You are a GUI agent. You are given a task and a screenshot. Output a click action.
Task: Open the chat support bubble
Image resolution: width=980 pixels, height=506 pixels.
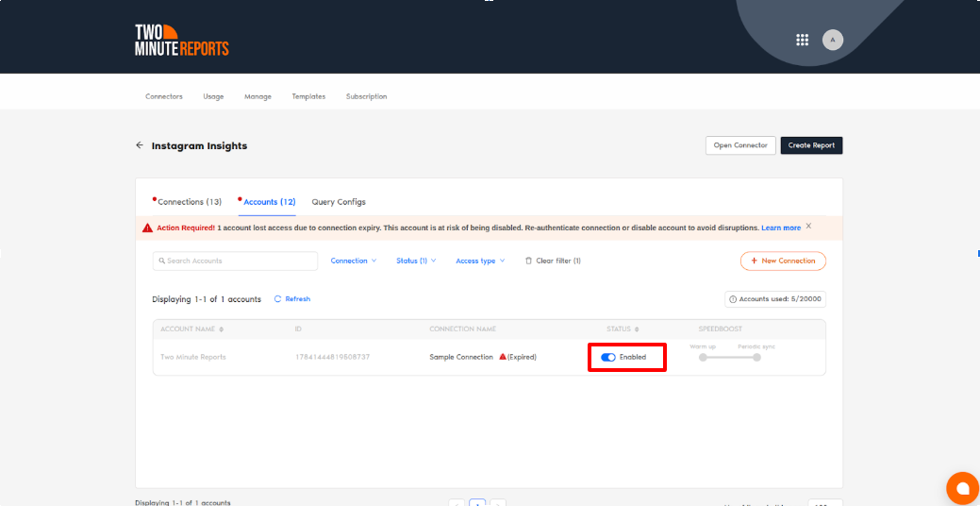[962, 487]
